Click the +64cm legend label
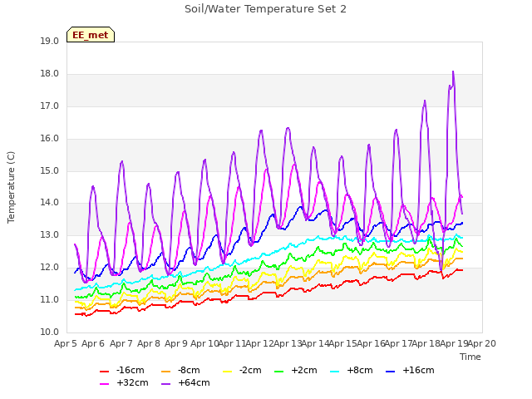This screenshot has height=399, width=532. 194,382
